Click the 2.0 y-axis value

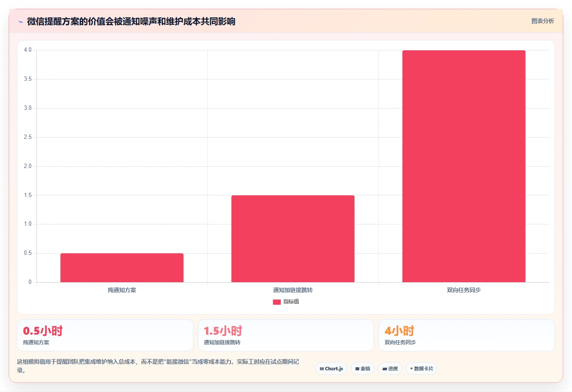click(28, 166)
